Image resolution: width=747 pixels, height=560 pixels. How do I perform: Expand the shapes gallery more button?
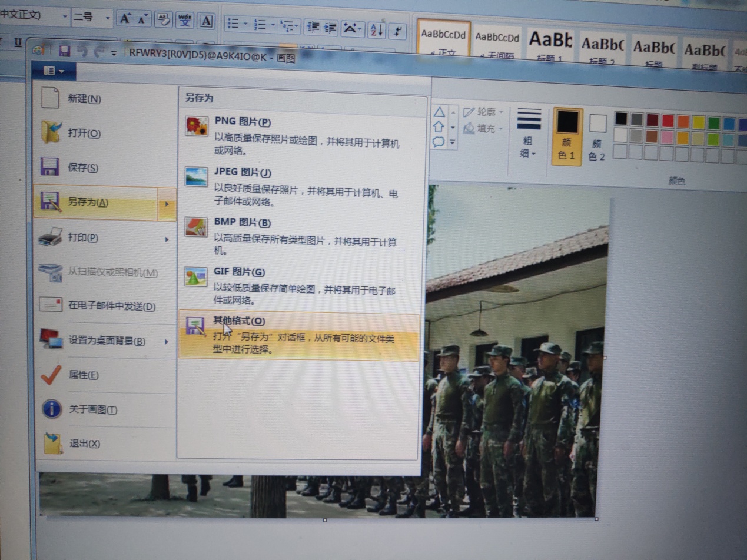452,142
